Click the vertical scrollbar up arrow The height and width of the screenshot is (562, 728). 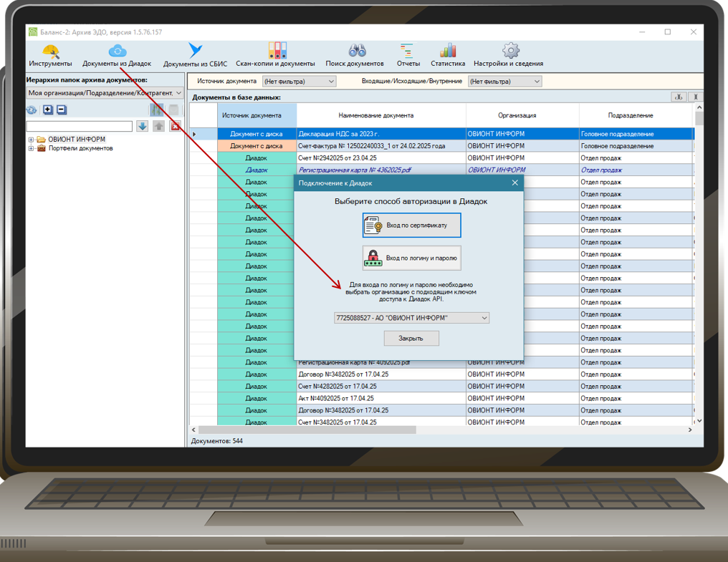pyautogui.click(x=699, y=107)
